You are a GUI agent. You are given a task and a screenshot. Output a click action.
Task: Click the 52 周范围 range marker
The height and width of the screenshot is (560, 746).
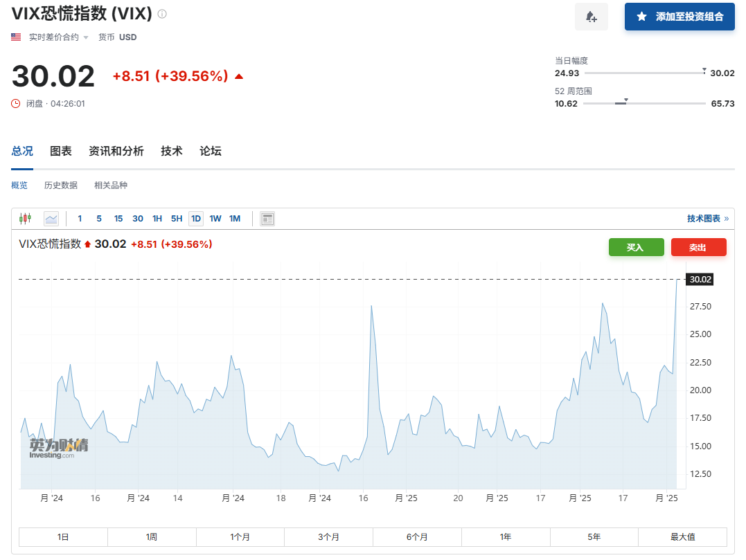tap(625, 100)
